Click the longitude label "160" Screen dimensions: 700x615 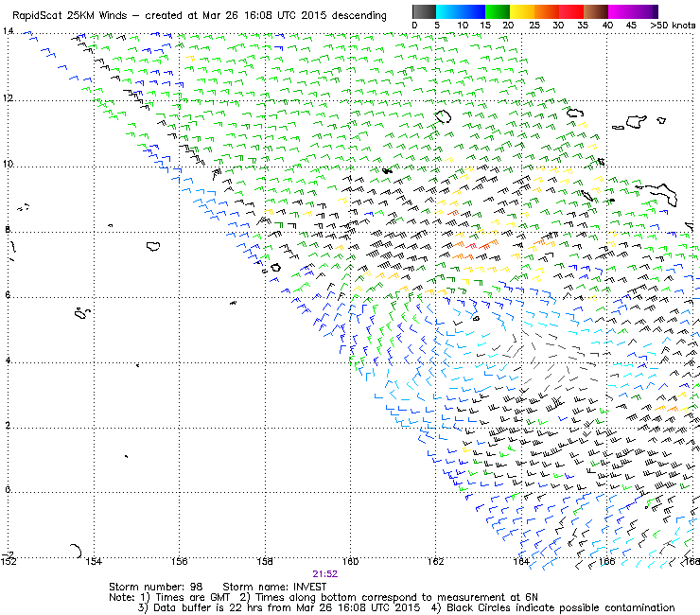click(x=350, y=561)
